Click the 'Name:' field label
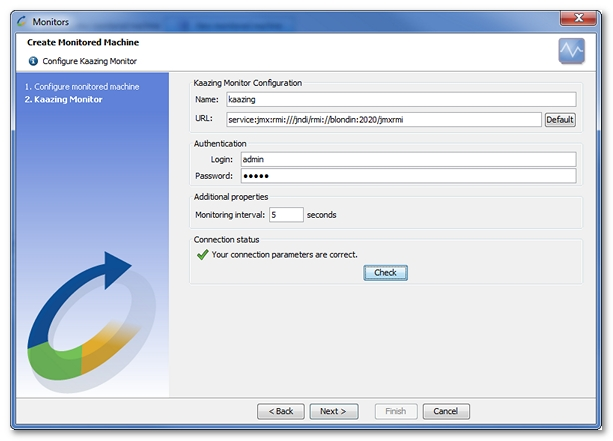This screenshot has height=441, width=613. click(x=207, y=100)
